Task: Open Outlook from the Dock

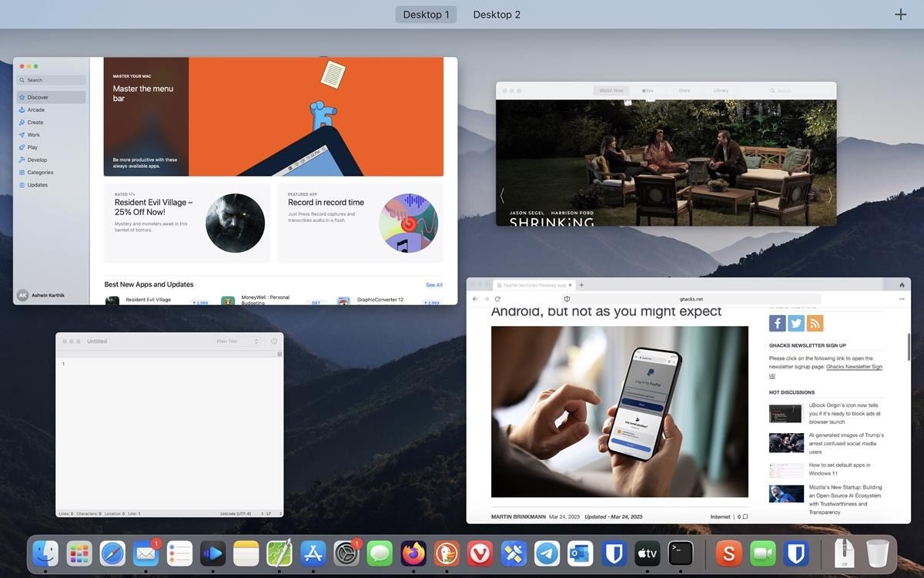Action: point(581,553)
